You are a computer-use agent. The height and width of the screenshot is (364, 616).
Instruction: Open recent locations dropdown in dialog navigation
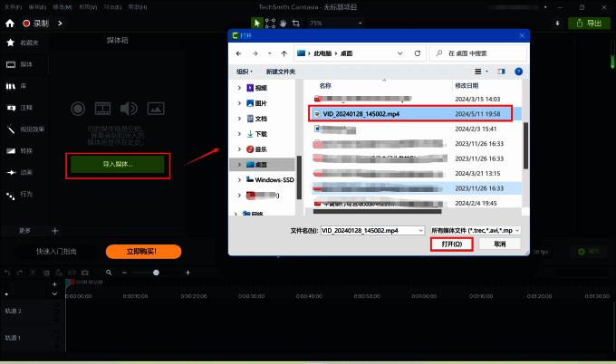[270, 53]
